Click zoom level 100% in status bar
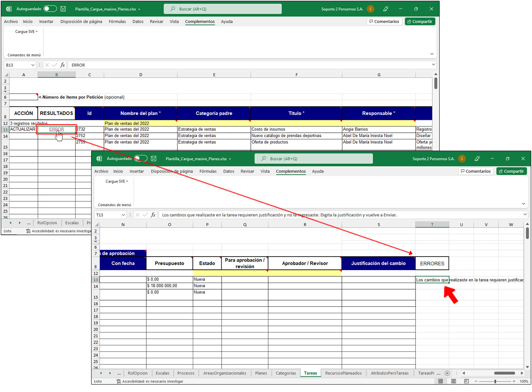Image resolution: width=532 pixels, height=392 pixels. click(x=524, y=381)
